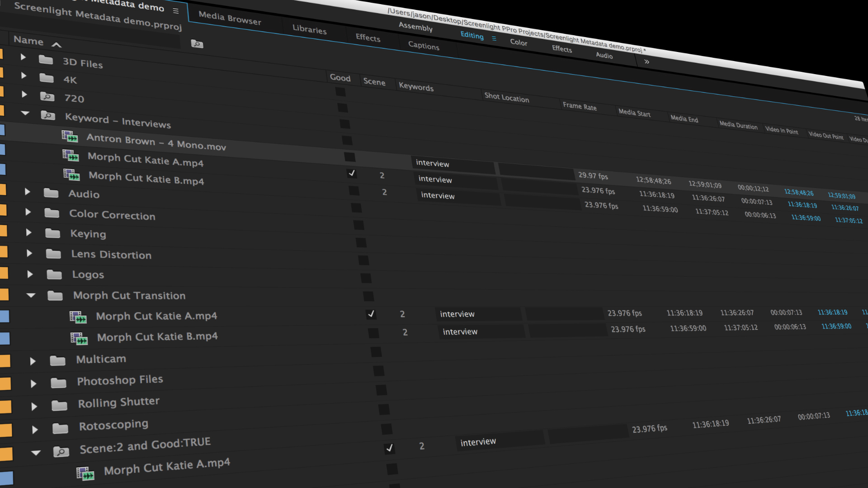Check Good for Morph Cut Katie B.mp4 under Keyword – Interviews
The height and width of the screenshot is (488, 868).
[354, 191]
